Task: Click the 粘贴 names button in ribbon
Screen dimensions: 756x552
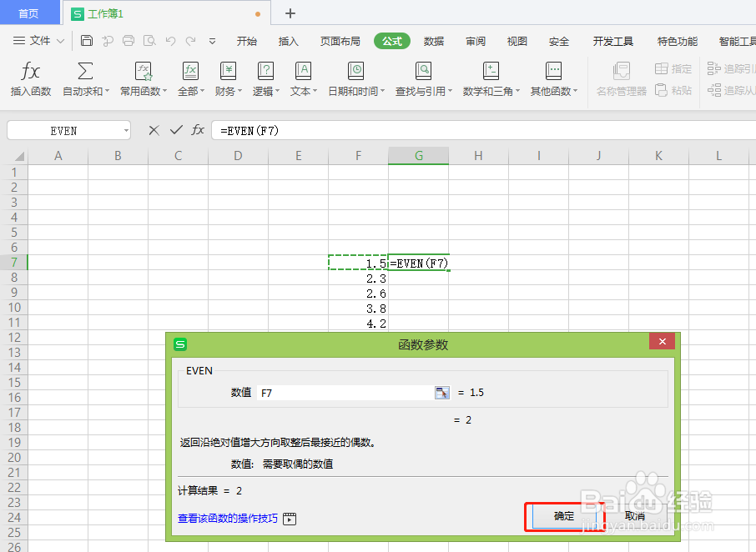Action: 673,90
